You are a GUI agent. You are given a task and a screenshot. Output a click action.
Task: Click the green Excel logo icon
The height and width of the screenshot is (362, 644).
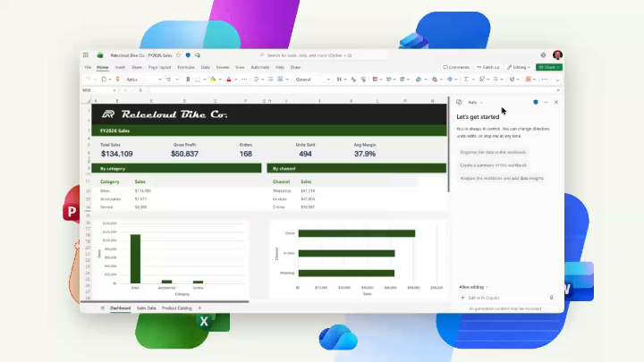coord(100,55)
